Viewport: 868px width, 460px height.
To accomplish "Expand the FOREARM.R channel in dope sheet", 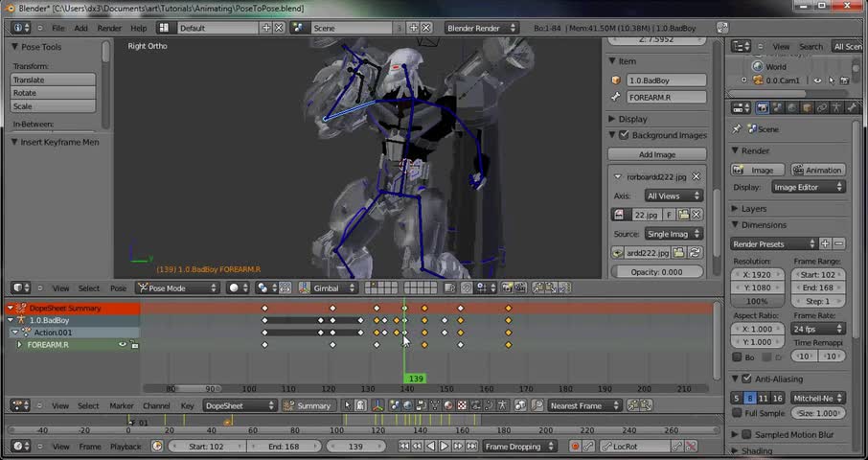I will 19,344.
